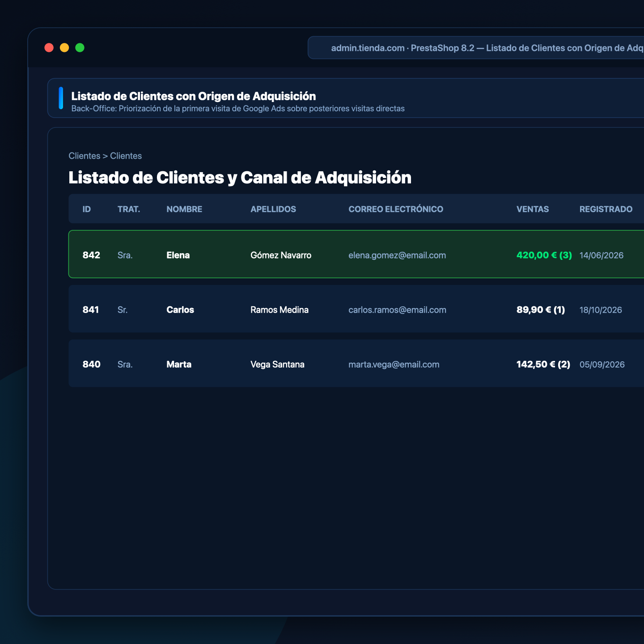The height and width of the screenshot is (644, 644).
Task: Click the banner title Listado de Clientes con Origen de Adquisición
Action: [194, 96]
